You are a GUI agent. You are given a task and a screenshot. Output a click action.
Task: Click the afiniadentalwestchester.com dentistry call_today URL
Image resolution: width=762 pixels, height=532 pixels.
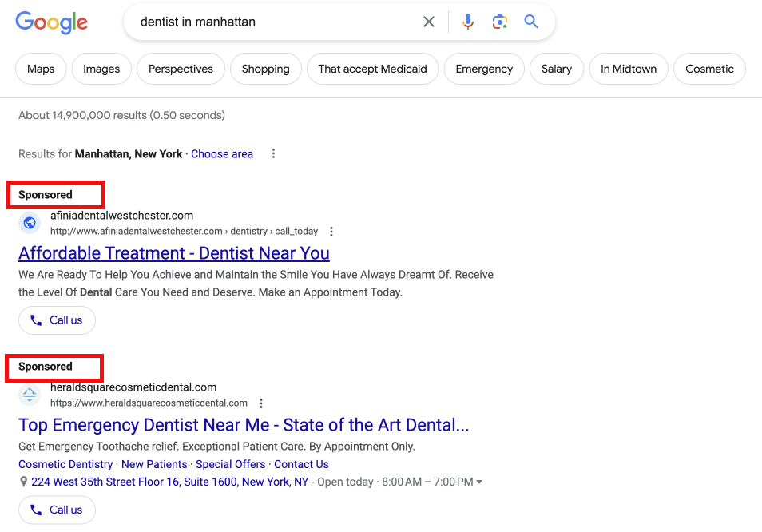[x=185, y=232]
